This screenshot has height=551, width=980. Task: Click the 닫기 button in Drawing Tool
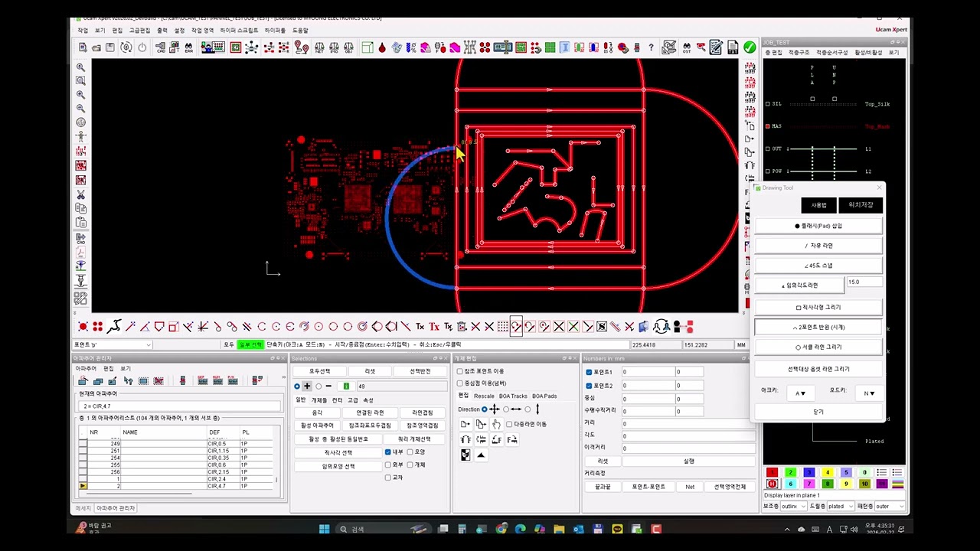click(x=818, y=412)
